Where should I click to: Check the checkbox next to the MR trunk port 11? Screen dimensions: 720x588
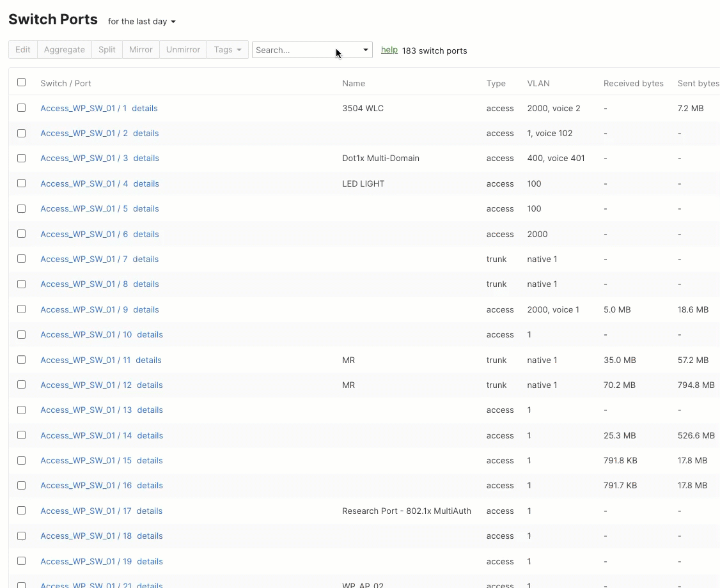(21, 359)
